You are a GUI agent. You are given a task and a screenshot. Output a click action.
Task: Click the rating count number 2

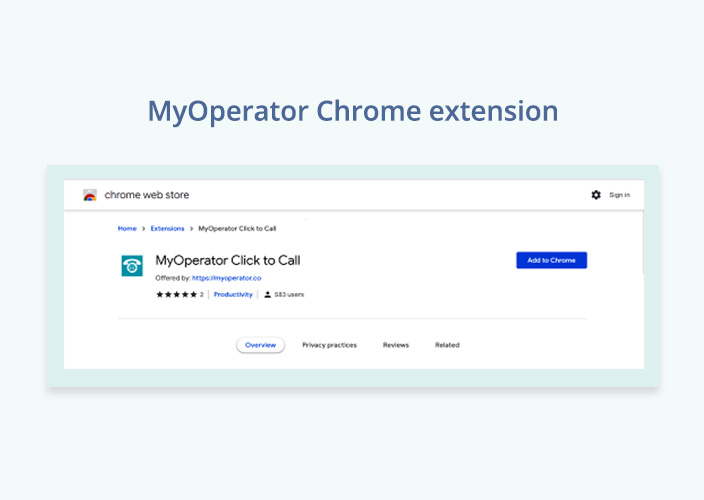(202, 294)
